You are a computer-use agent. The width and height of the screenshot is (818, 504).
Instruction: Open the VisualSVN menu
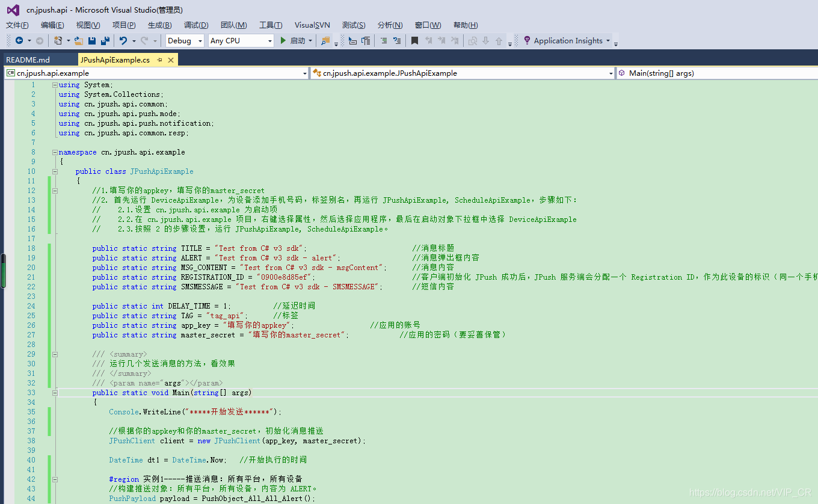tap(312, 25)
